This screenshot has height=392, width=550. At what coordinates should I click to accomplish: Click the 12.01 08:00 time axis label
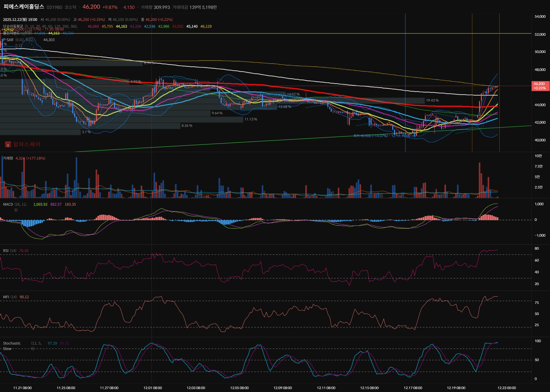click(153, 388)
